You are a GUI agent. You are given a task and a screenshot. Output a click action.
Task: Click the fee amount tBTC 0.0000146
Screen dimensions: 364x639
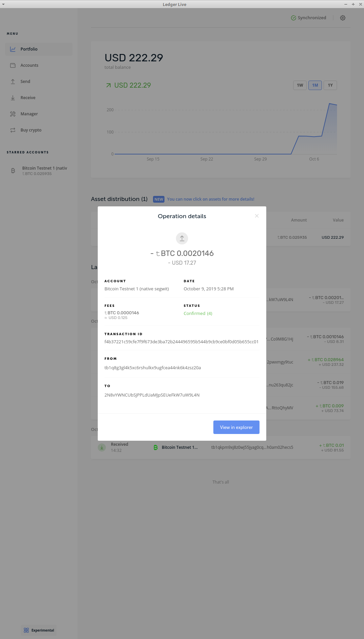click(x=122, y=313)
